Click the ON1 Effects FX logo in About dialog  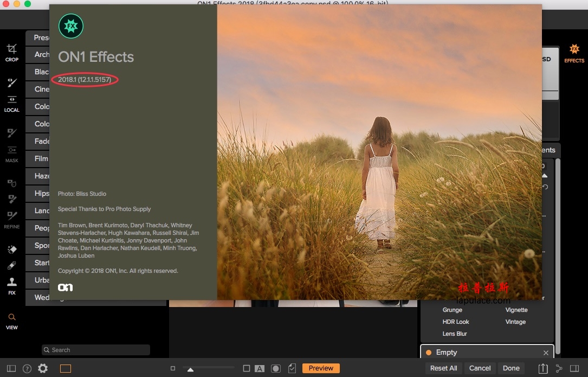pyautogui.click(x=71, y=26)
